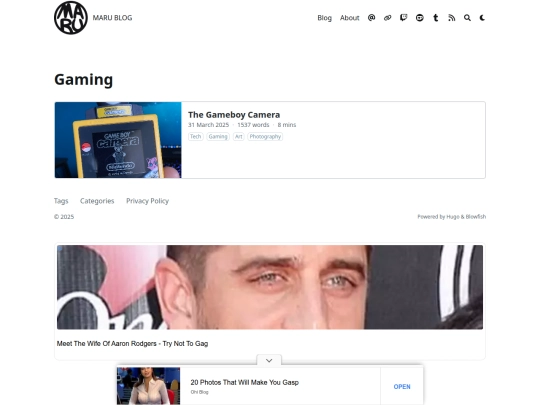Click the 8 mins reading time
Image resolution: width=540 pixels, height=405 pixels.
tap(287, 125)
